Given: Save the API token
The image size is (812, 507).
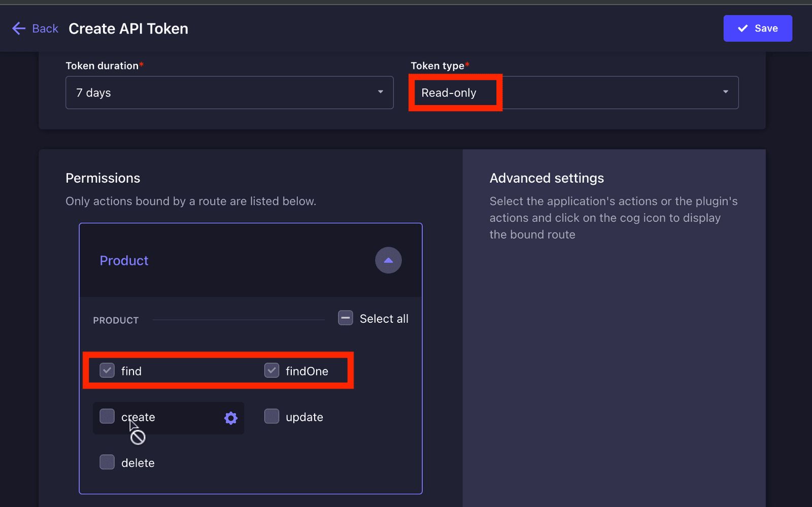Looking at the screenshot, I should click(758, 28).
